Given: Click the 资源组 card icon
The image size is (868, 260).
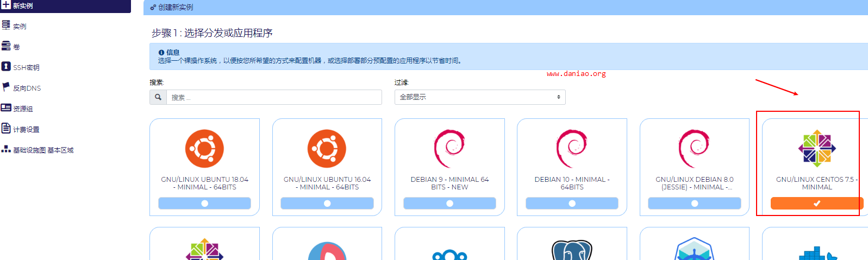Looking at the screenshot, I should 6,107.
